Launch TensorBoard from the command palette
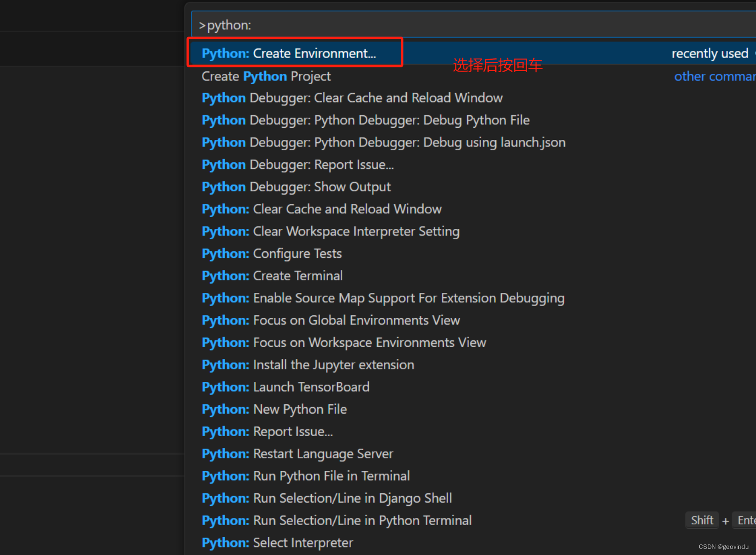 285,387
